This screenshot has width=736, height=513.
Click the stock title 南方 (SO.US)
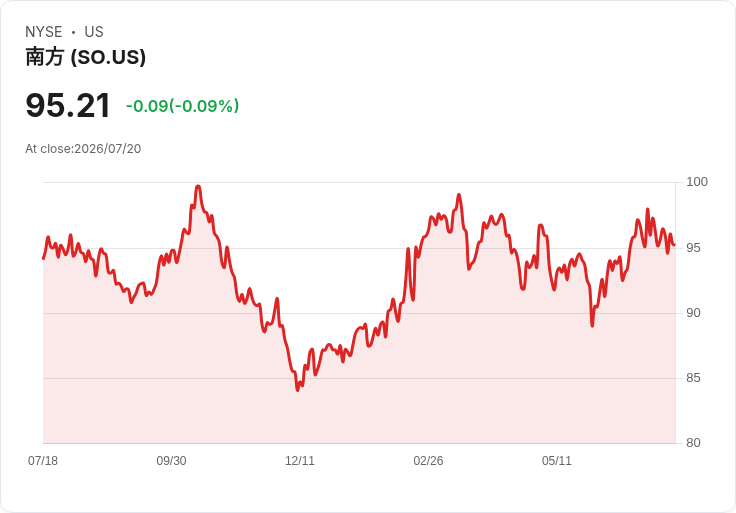pyautogui.click(x=85, y=57)
